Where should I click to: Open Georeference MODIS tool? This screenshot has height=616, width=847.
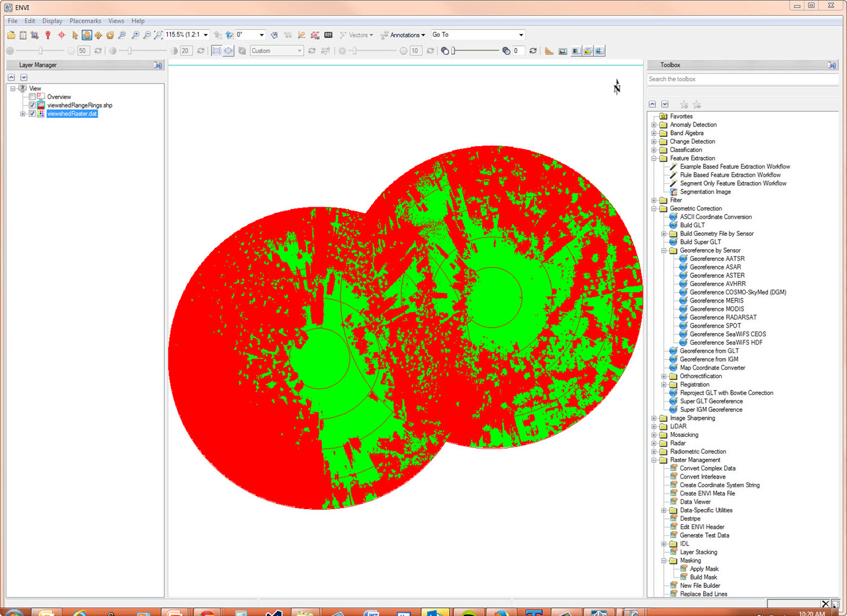click(x=716, y=309)
